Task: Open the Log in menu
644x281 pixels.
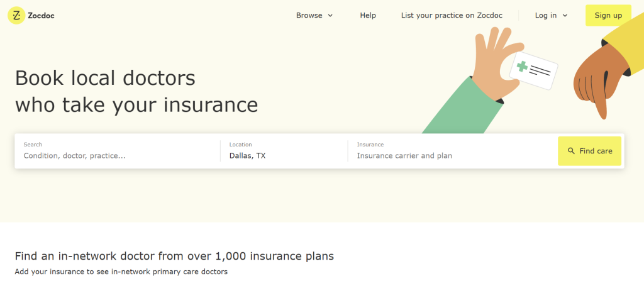Action: (546, 16)
